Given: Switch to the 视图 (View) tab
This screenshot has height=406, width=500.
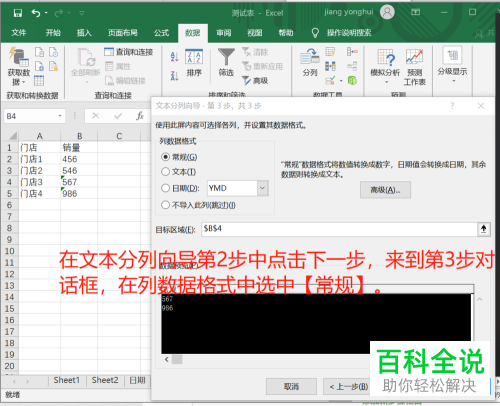Looking at the screenshot, I should tap(255, 33).
